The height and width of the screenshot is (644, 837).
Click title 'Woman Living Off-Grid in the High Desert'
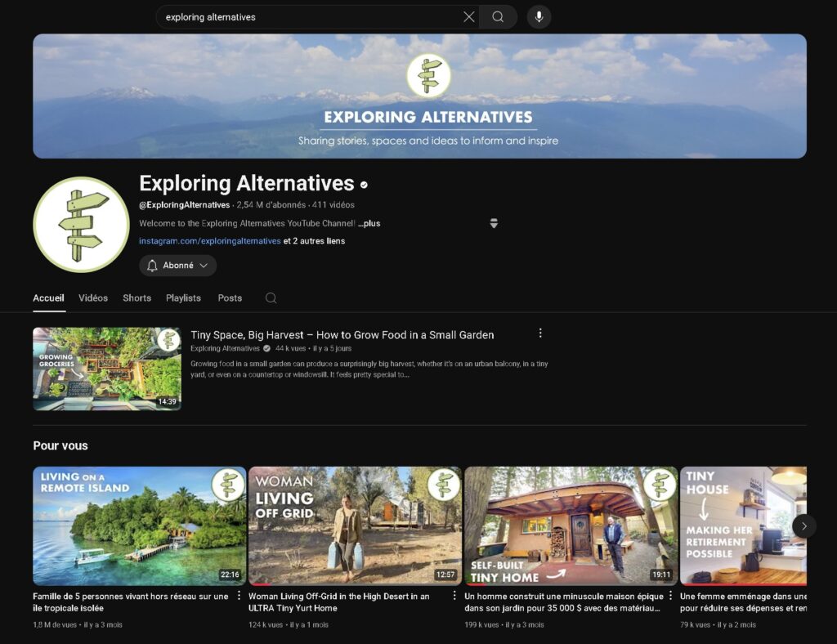click(339, 602)
